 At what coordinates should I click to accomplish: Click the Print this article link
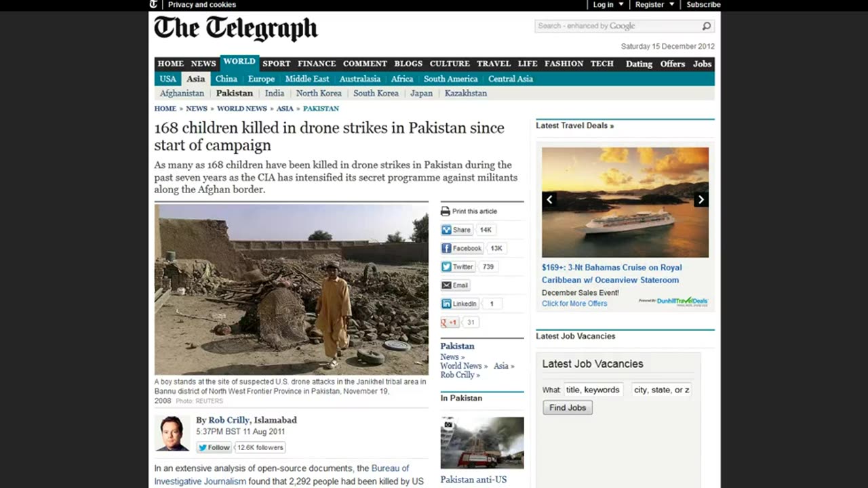[x=475, y=211]
